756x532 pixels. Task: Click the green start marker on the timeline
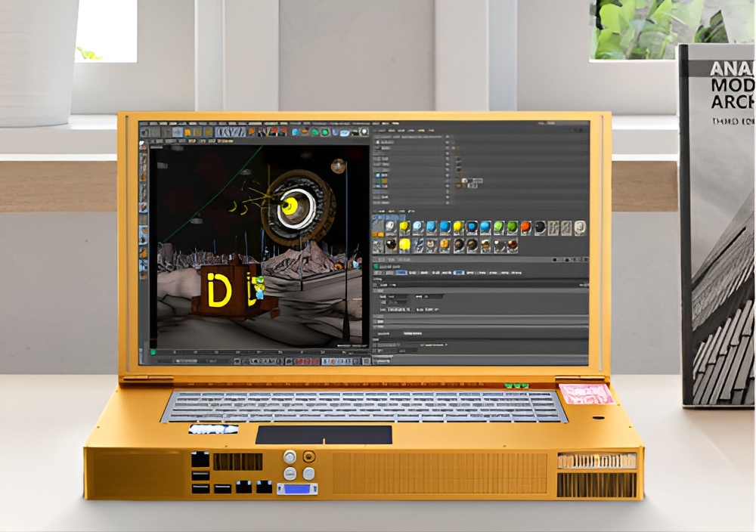[153, 353]
